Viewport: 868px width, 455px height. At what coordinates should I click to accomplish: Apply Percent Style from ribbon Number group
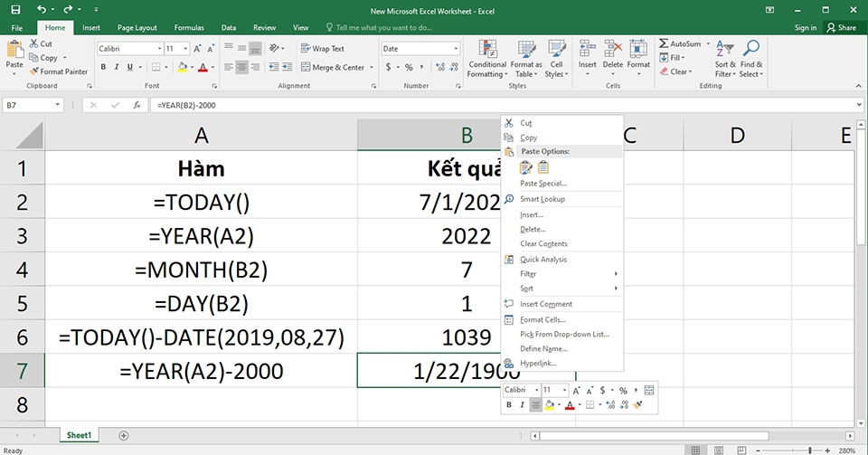point(409,67)
